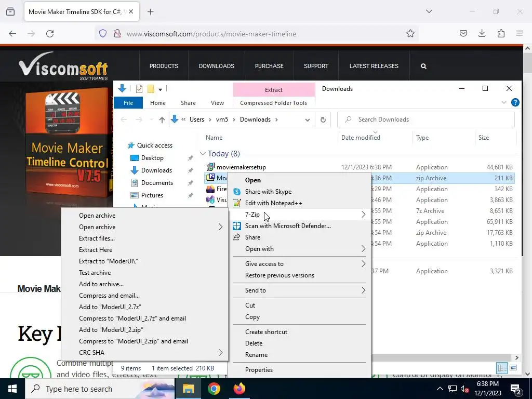The height and width of the screenshot is (399, 532).
Task: Launch Google Chrome from taskbar
Action: tap(214, 389)
